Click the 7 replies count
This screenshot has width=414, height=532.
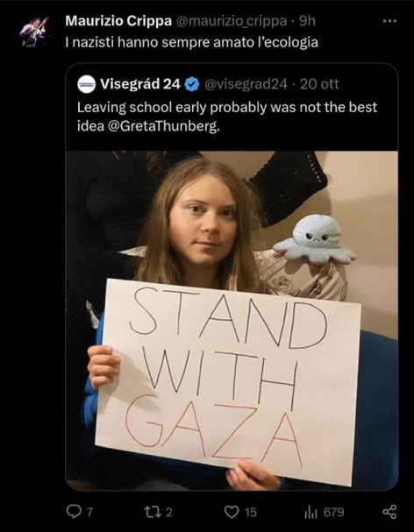click(x=89, y=512)
